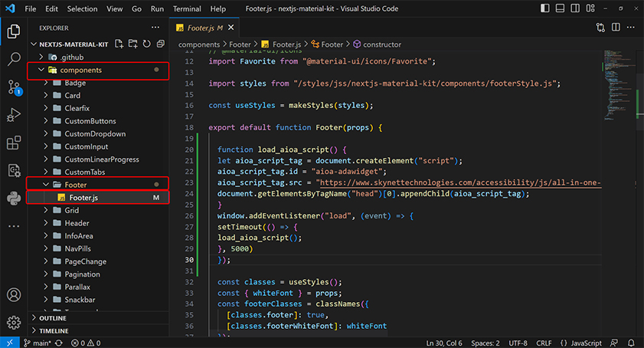This screenshot has height=348, width=644.
Task: Select the NavPills folder row
Action: point(98,248)
